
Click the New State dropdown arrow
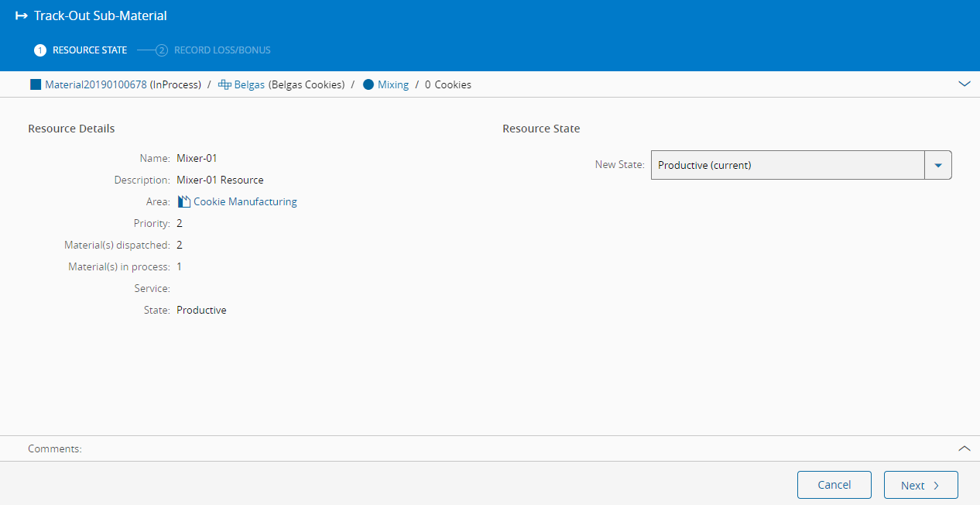937,165
